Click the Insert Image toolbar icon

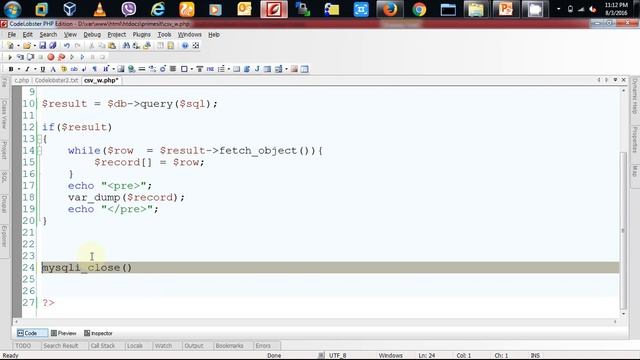(121, 69)
